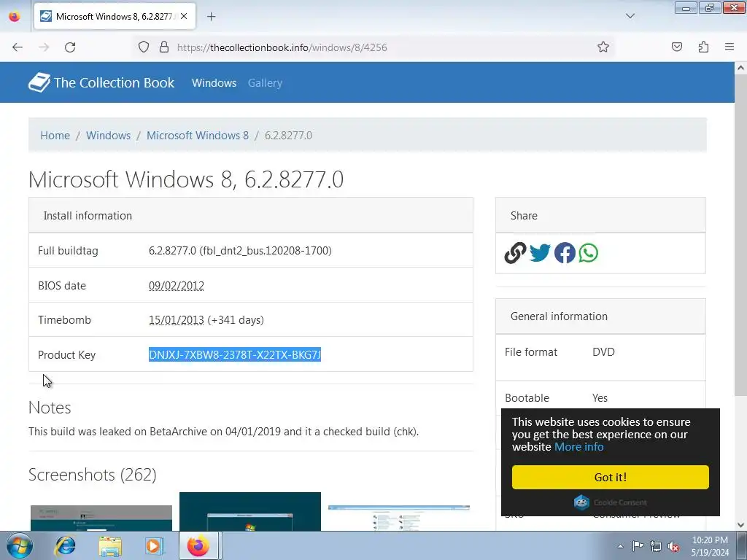Click the Screenshots (262) heading
747x560 pixels.
(93, 475)
